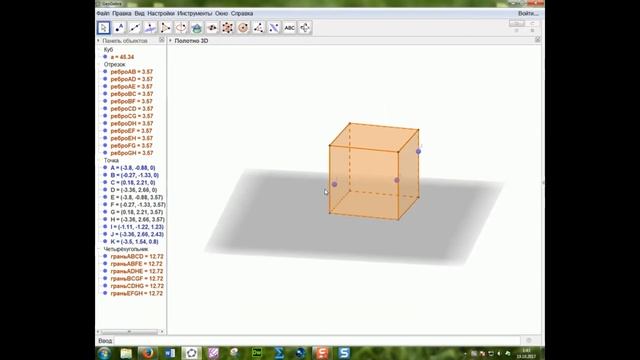The image size is (640, 360).
Task: Select point G = (0.18, 2.21, 3.57) row
Action: point(137,212)
